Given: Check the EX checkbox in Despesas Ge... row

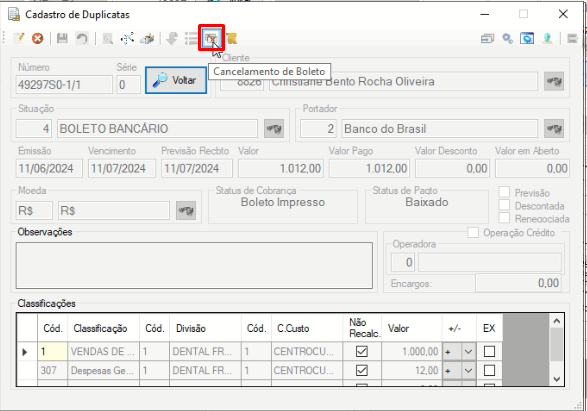Looking at the screenshot, I should (489, 371).
